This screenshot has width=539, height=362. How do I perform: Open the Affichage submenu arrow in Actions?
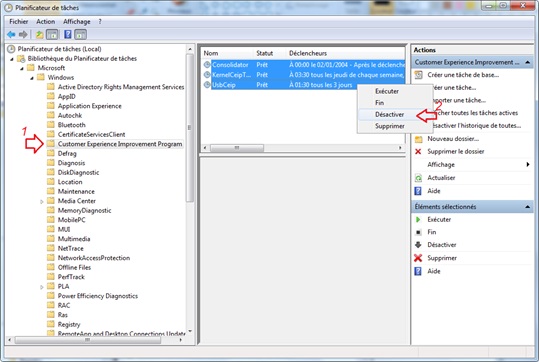pos(528,164)
